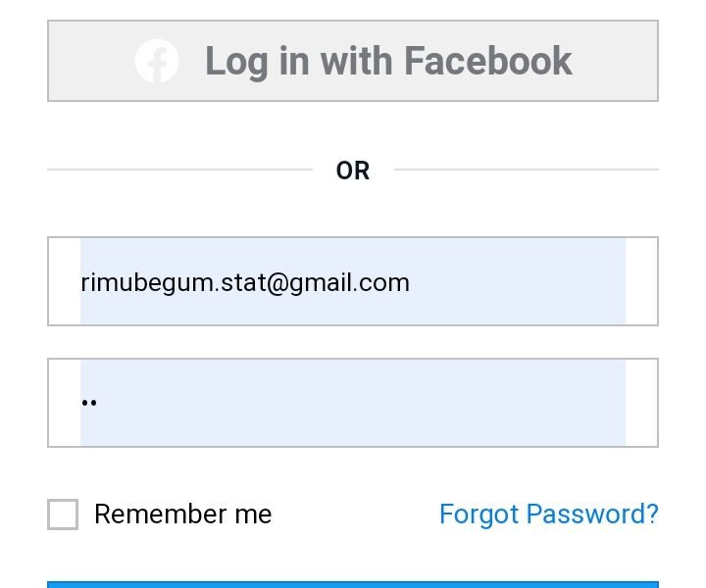Click the 'Facebook' word on the login button

pos(488,61)
